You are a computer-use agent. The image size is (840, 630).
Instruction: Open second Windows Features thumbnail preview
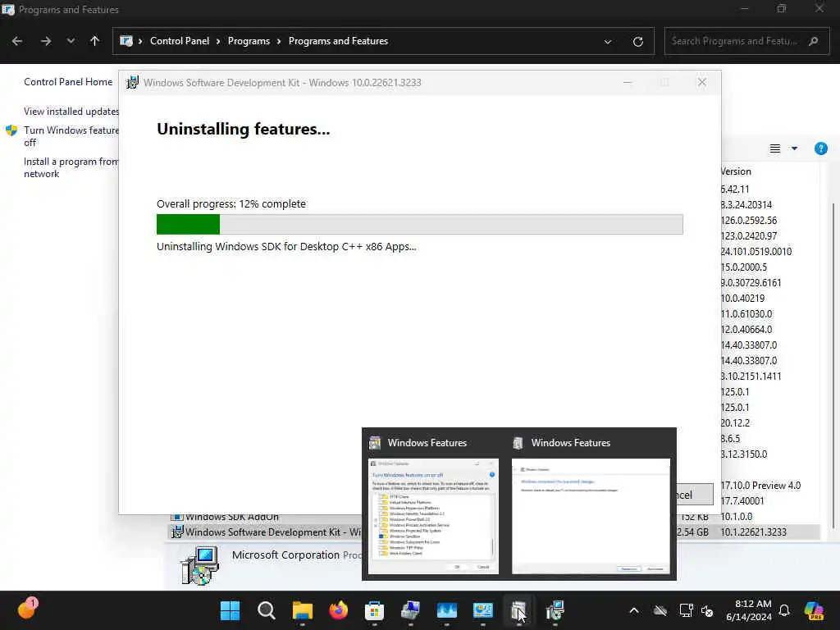591,516
